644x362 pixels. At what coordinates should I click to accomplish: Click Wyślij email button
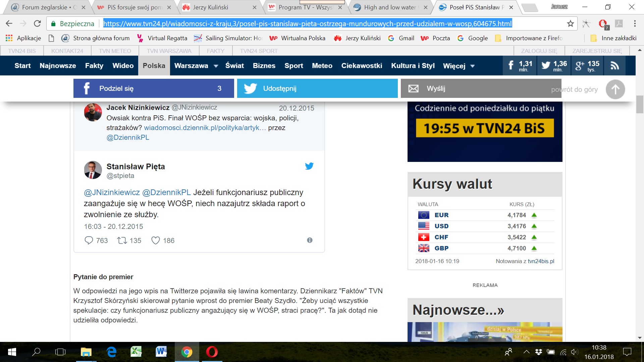pos(481,88)
